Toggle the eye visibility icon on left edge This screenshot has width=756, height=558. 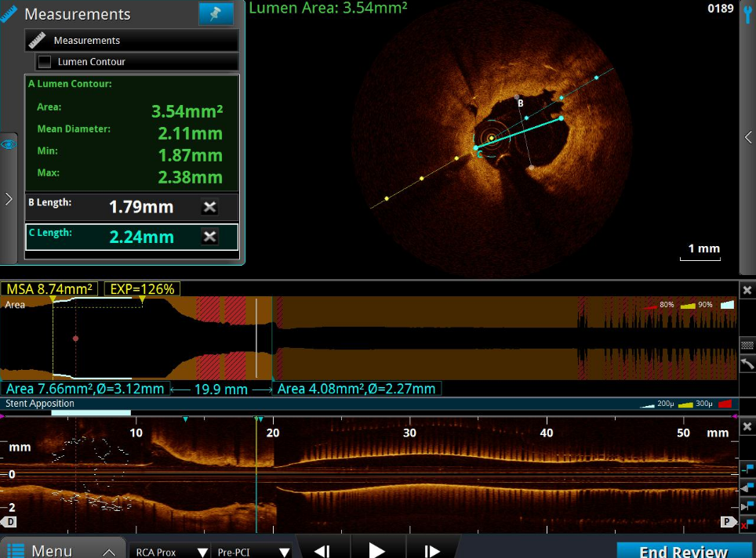[x=9, y=144]
